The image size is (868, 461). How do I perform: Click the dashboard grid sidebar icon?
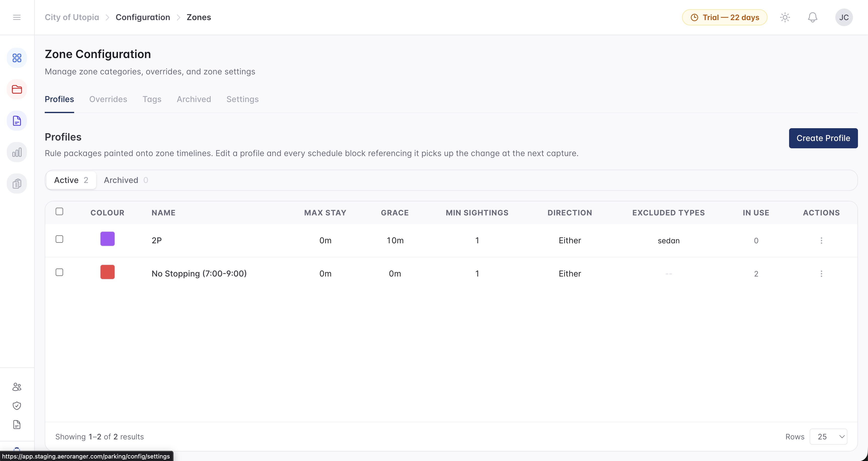(17, 58)
